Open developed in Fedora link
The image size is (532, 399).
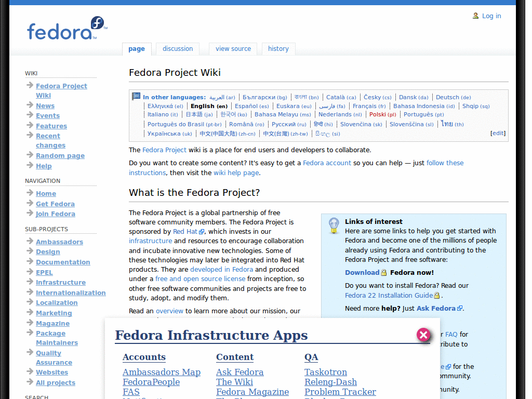click(221, 270)
